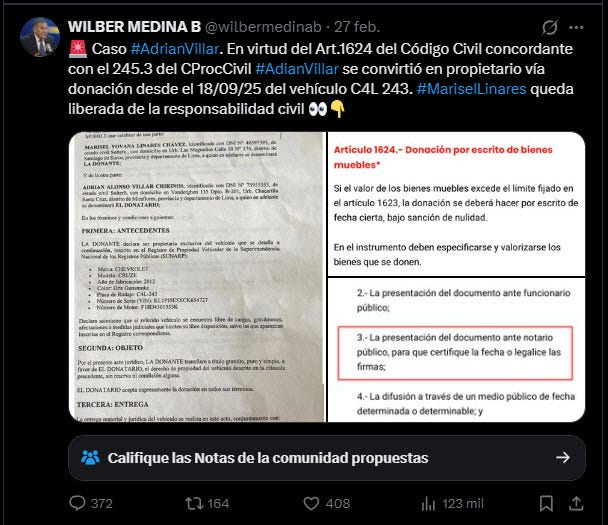
Task: Enlarge the image with red highlighted clause
Action: click(456, 350)
